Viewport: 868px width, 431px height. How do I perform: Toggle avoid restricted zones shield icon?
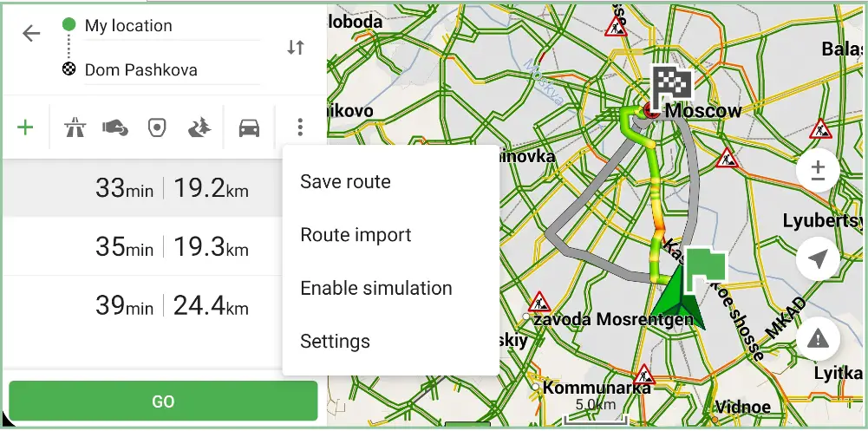(x=157, y=128)
